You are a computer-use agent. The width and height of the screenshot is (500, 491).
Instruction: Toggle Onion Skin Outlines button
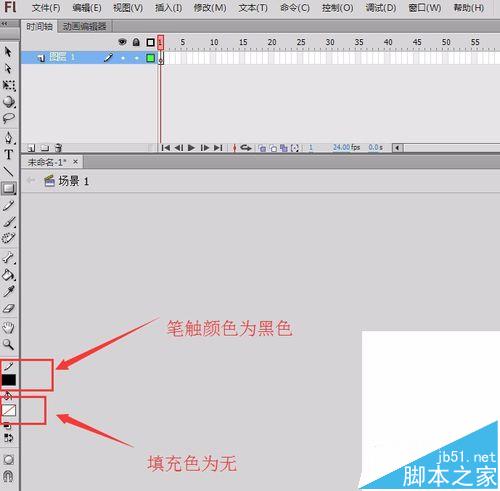pos(273,148)
